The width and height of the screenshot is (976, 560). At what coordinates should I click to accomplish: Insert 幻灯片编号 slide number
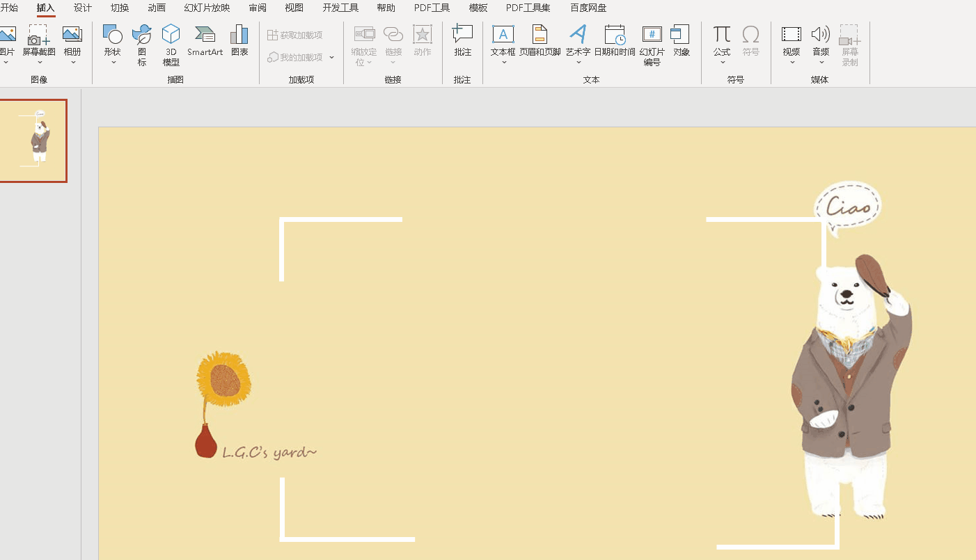tap(652, 45)
